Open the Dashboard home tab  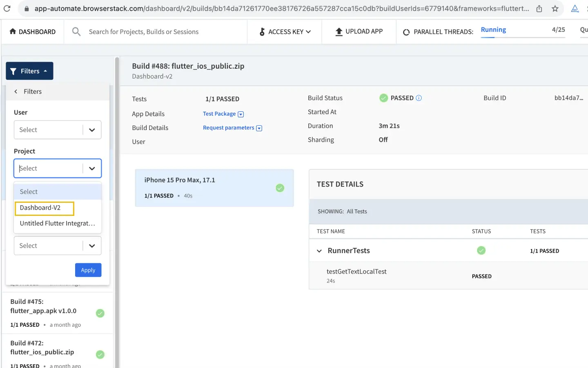33,31
